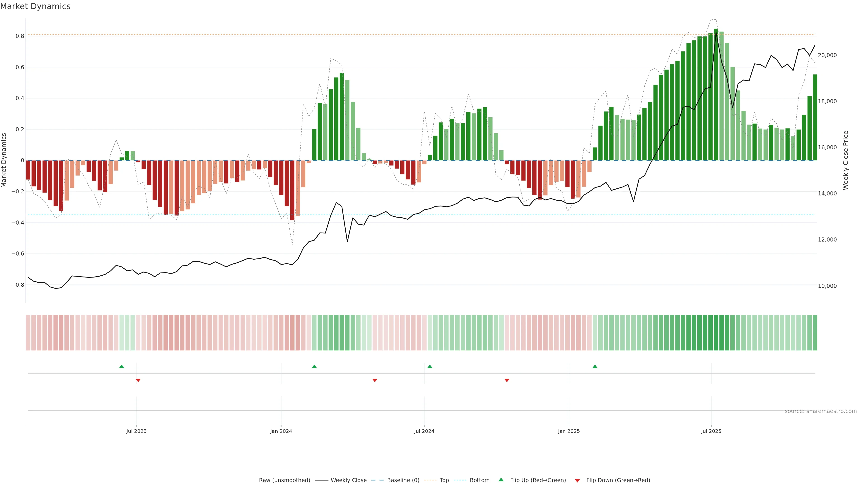Click the earliest Flip Up marker before Jul 2023
868x488 pixels.
(x=122, y=366)
